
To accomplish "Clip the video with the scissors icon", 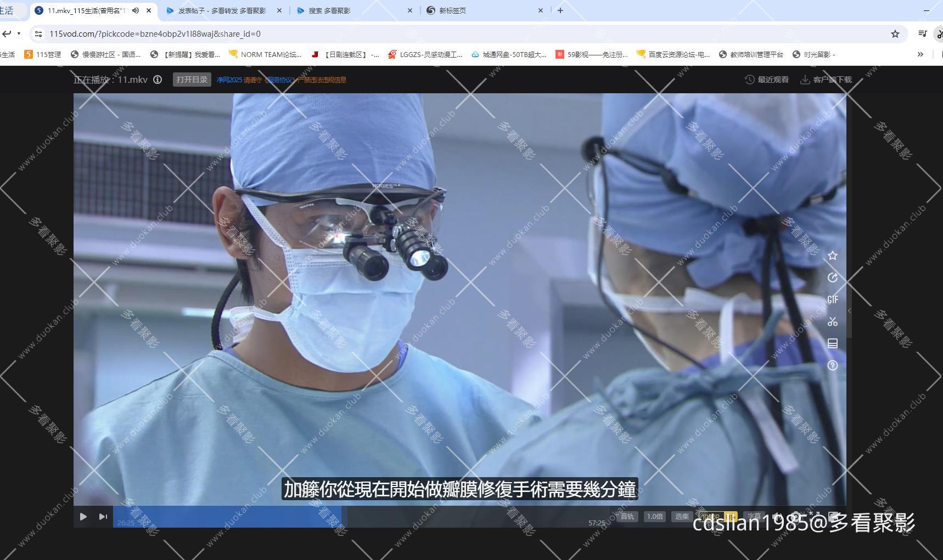I will point(833,321).
